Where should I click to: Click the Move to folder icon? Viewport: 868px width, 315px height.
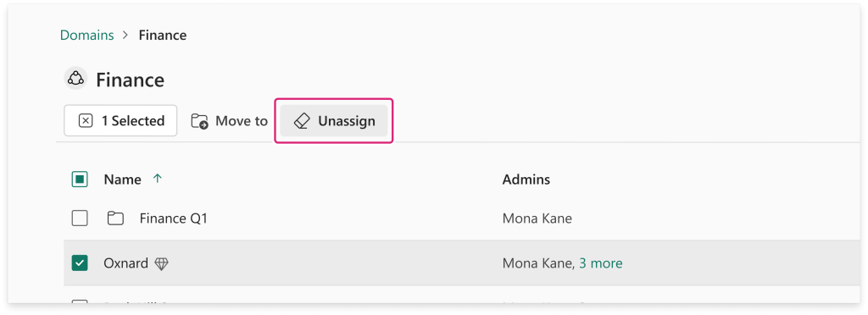click(x=199, y=121)
